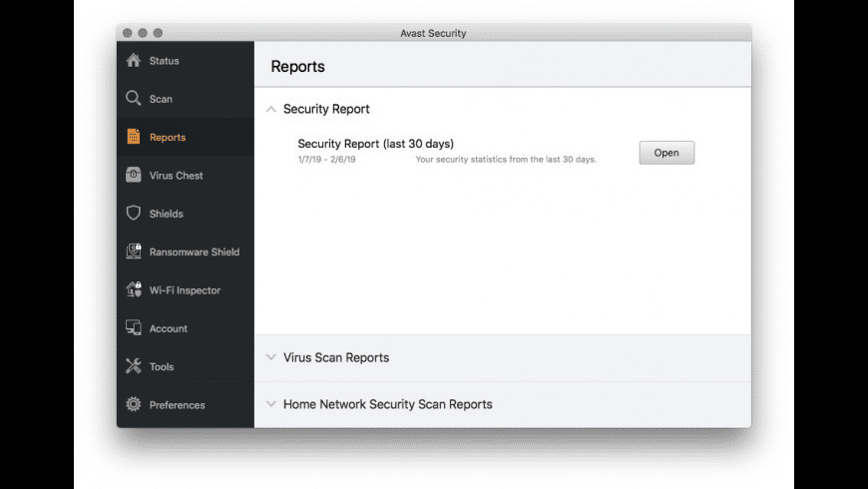Click the Virus Scan Reports heading
868x489 pixels.
click(x=336, y=357)
